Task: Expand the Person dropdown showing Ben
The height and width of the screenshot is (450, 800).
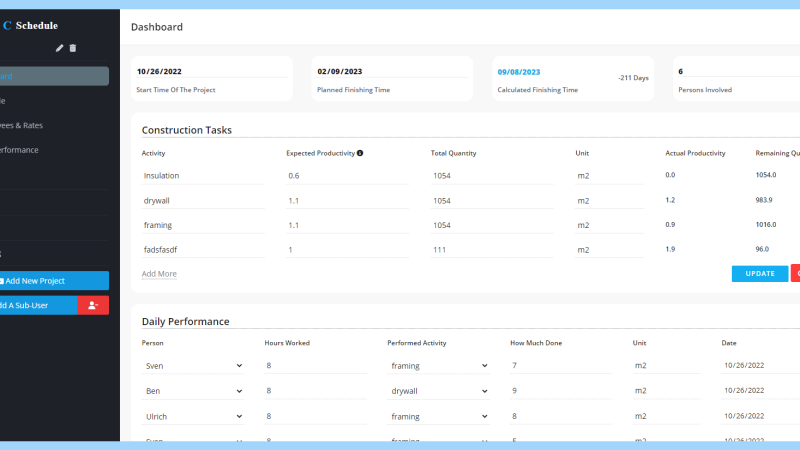Action: coord(194,391)
